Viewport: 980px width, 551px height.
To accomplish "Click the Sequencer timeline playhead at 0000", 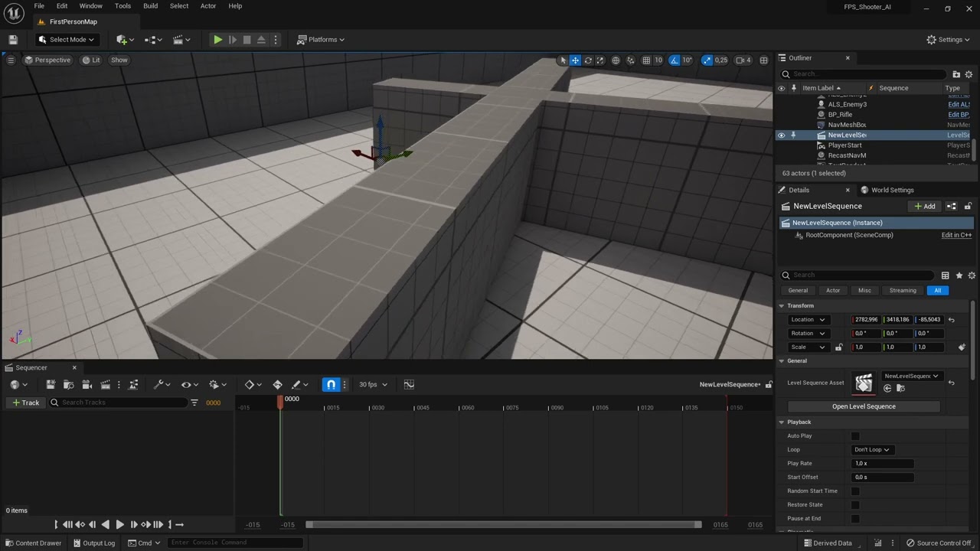I will (280, 401).
